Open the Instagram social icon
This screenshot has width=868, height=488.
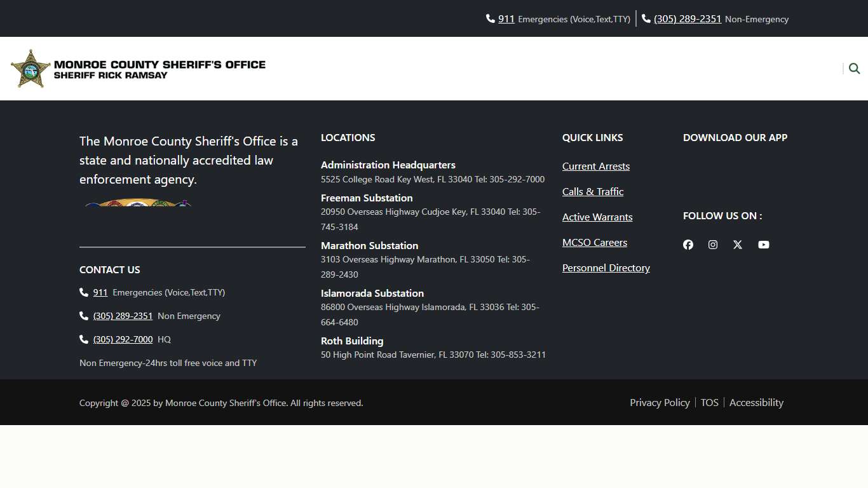click(x=713, y=245)
